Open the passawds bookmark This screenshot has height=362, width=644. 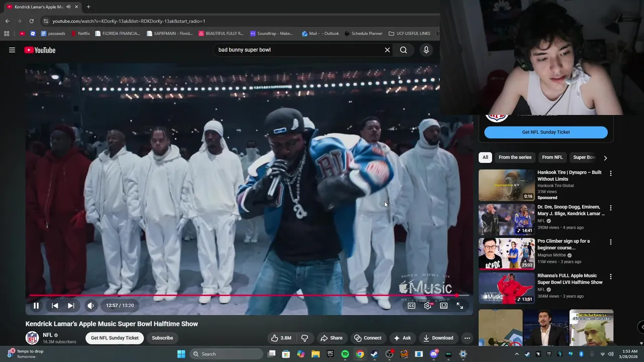pos(53,34)
